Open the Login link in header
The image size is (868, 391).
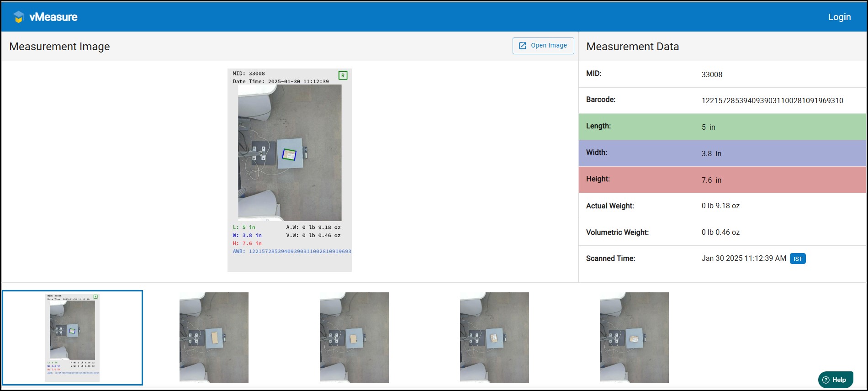coord(839,17)
